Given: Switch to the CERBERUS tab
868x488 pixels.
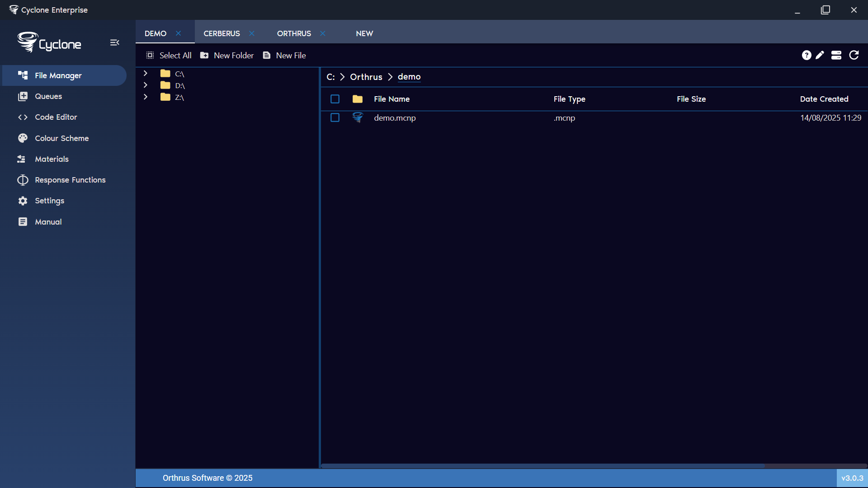Looking at the screenshot, I should click(x=222, y=33).
